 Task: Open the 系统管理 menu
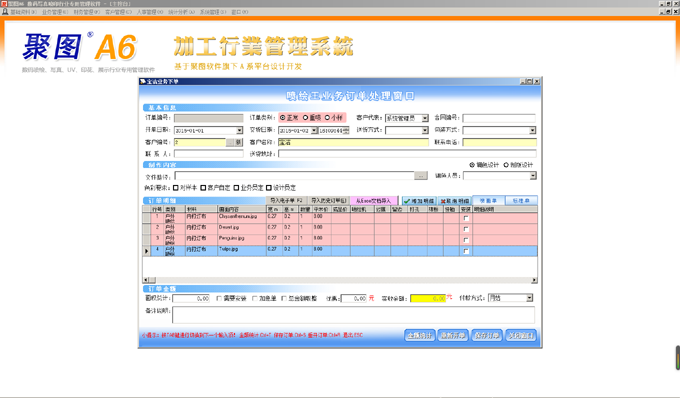(213, 12)
